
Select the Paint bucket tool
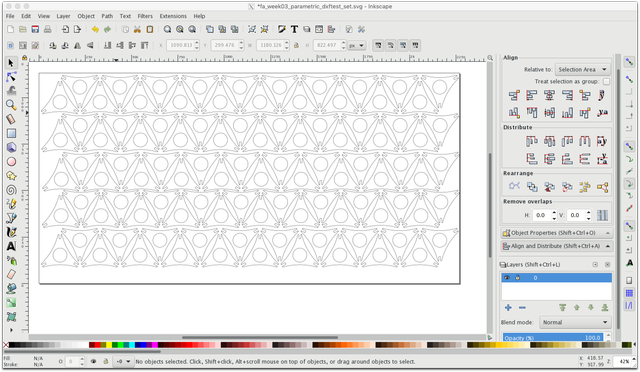pos(11,289)
